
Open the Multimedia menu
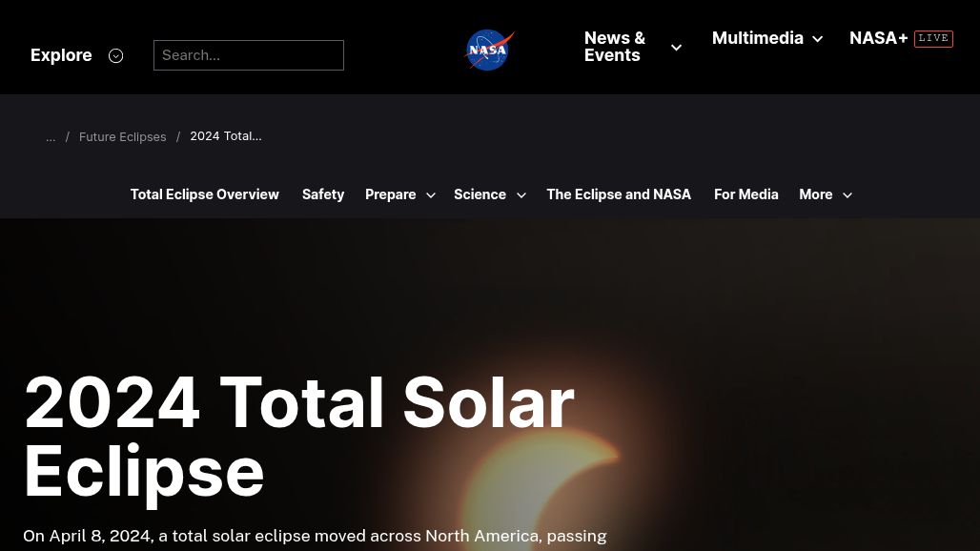click(x=758, y=38)
